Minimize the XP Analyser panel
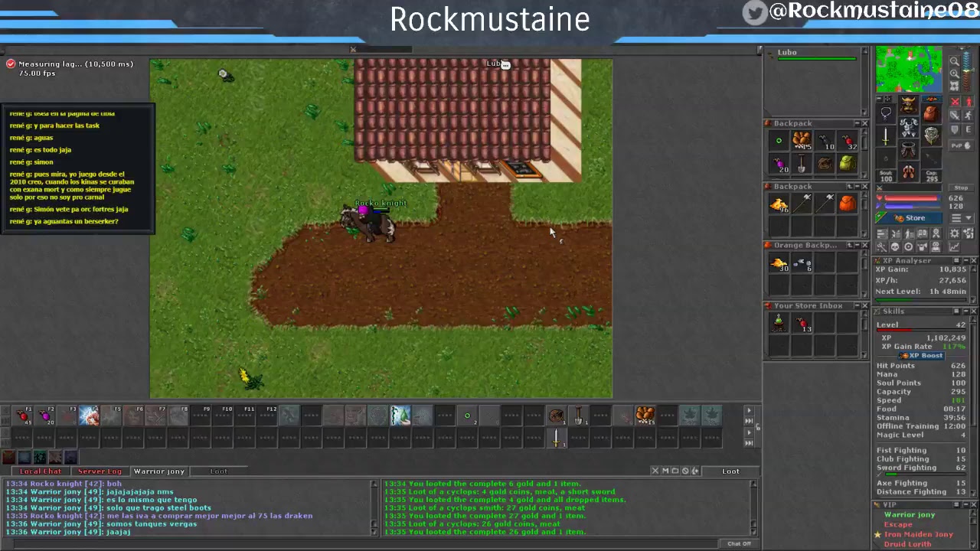Viewport: 980px width, 551px height. coord(965,261)
